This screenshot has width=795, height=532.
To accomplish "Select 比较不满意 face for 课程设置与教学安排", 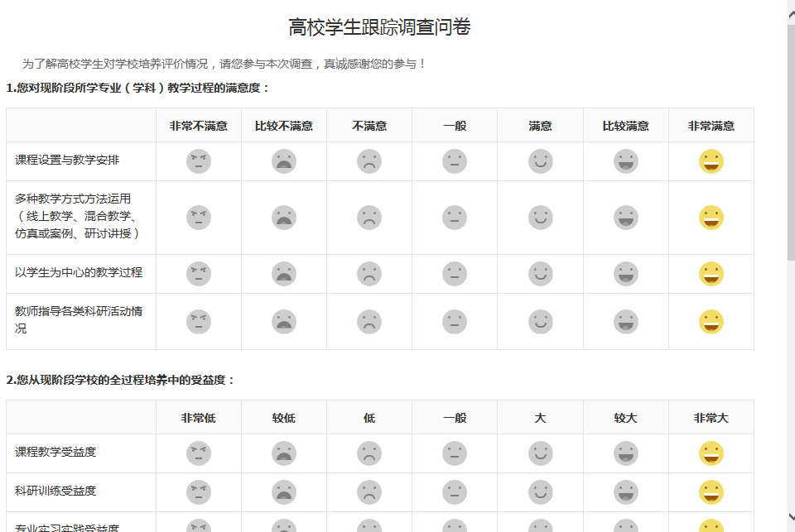I will coord(284,161).
